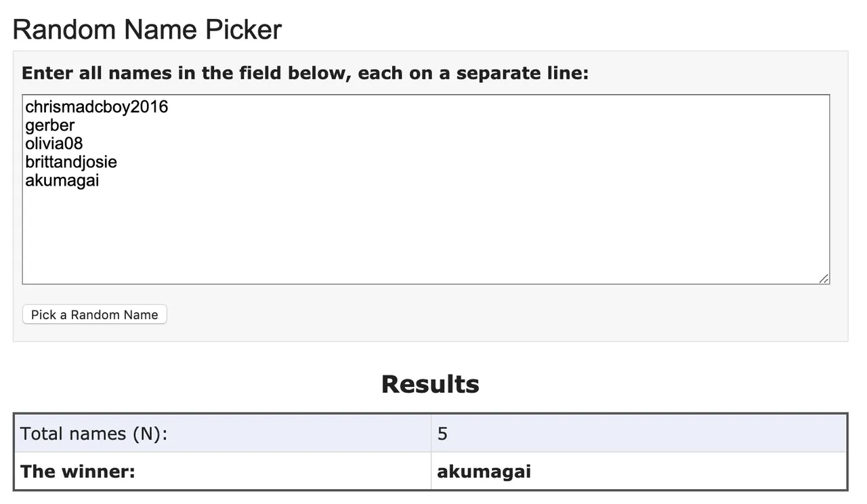Click the textarea resize handle corner
The height and width of the screenshot is (504, 867).
point(824,278)
